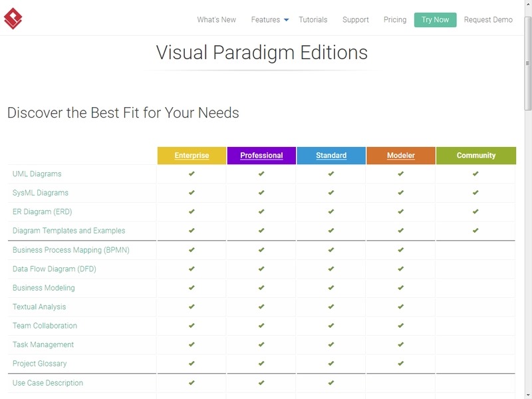Click the SysML Diagrams checkmark under Professional
532x399 pixels.
coord(261,193)
